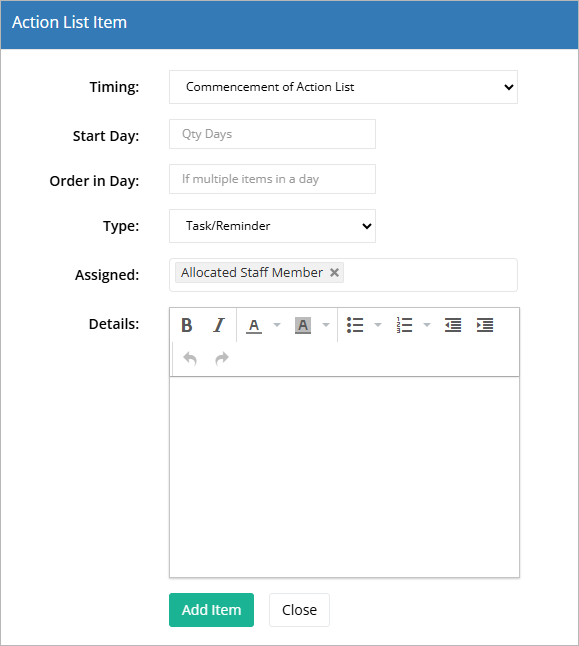This screenshot has width=579, height=646.
Task: Toggle italic formatting in Details editor
Action: coord(219,325)
